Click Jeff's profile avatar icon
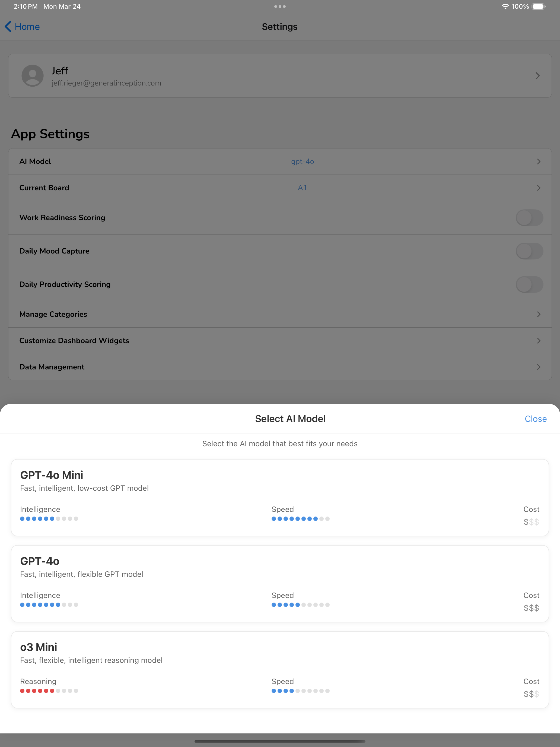The height and width of the screenshot is (747, 560). (32, 76)
